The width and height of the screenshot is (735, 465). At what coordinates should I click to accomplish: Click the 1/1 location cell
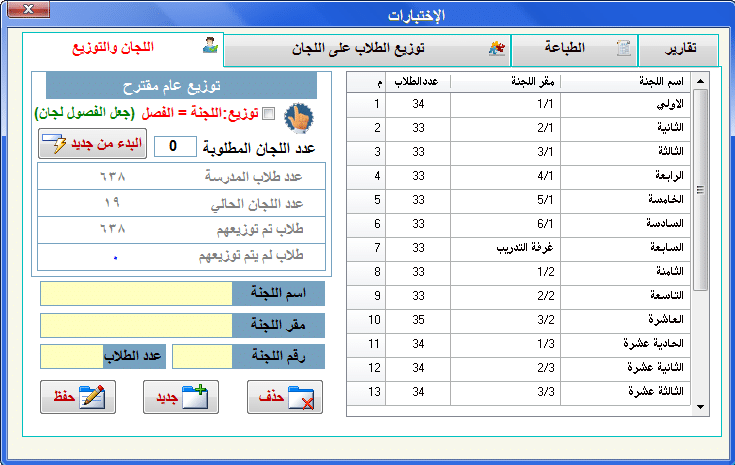[505, 104]
